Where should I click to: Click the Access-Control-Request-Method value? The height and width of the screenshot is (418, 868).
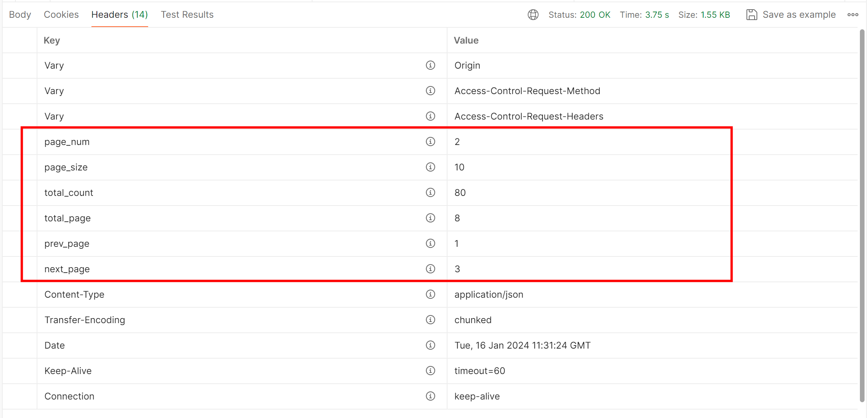point(527,91)
